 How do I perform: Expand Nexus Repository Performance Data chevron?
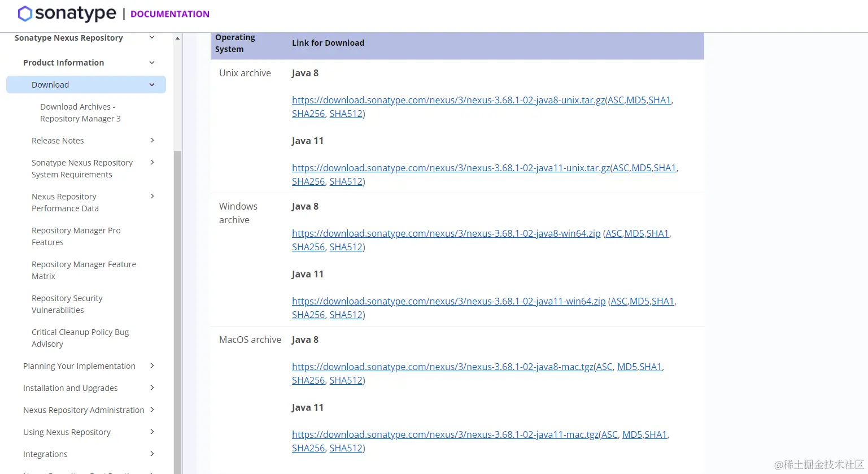152,196
